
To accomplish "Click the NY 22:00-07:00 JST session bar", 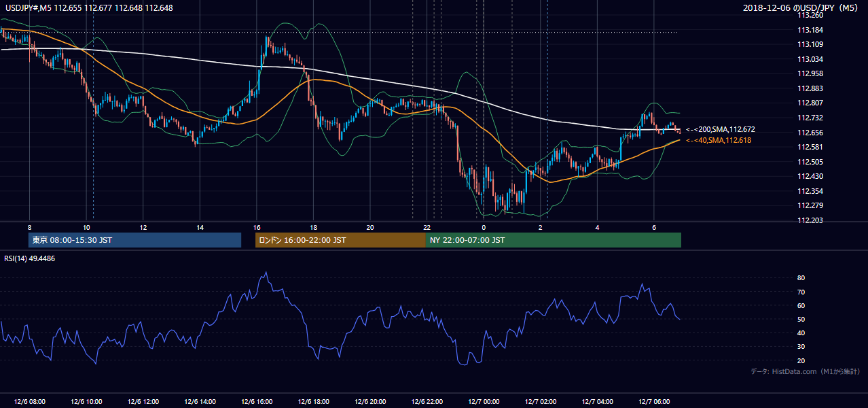I will [554, 240].
